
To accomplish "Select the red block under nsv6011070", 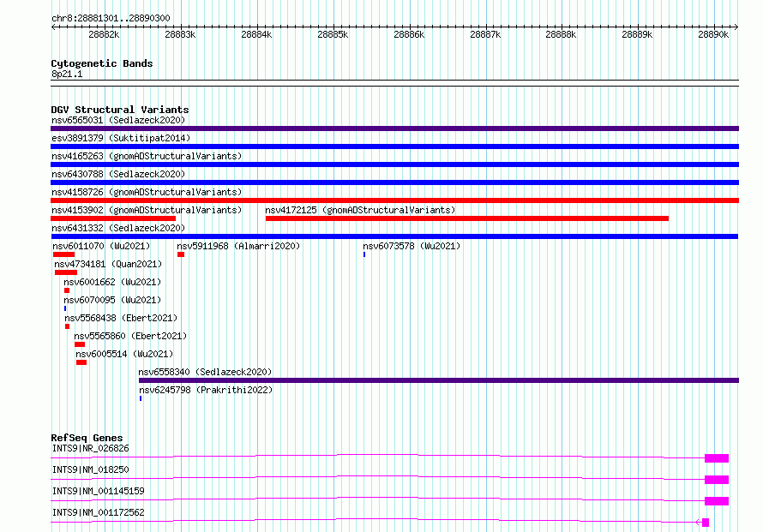I will (x=63, y=254).
